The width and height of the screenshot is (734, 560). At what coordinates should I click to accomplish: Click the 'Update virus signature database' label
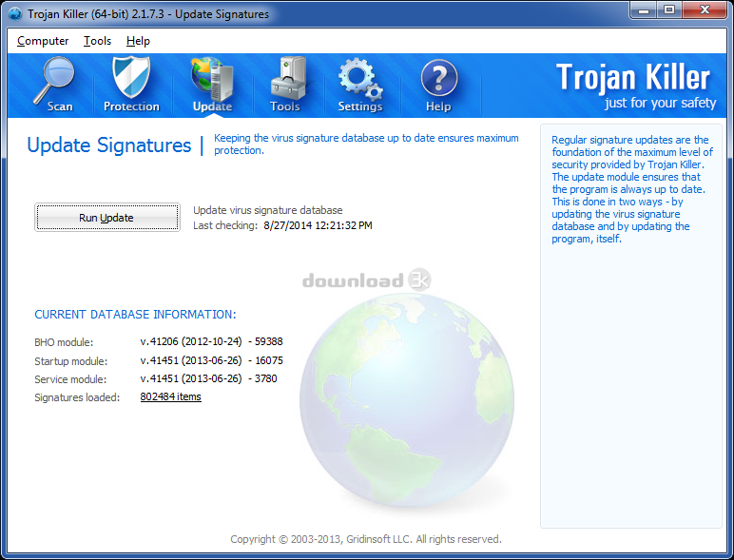point(268,210)
